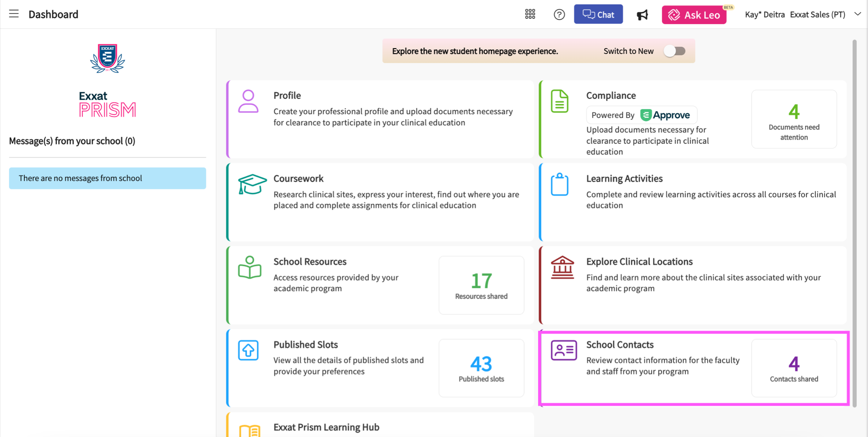The image size is (868, 437).
Task: Click the Exxat crest logo
Action: 107,58
